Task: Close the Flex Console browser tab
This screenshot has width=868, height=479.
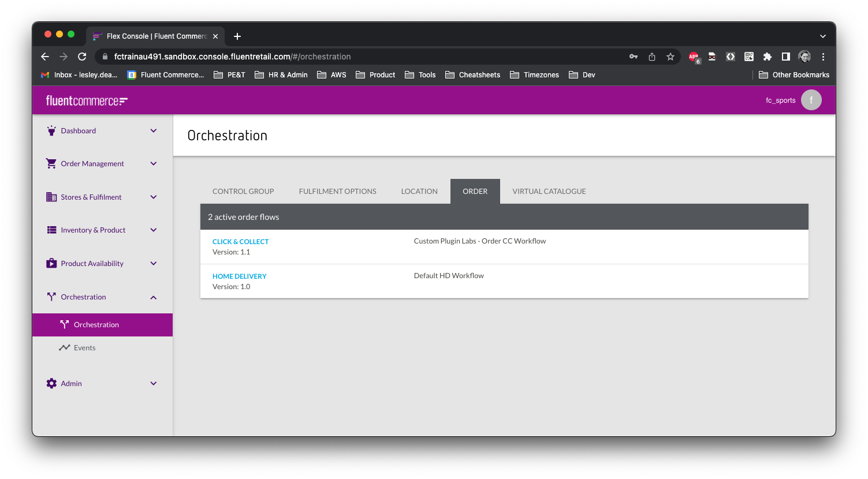Action: [215, 36]
